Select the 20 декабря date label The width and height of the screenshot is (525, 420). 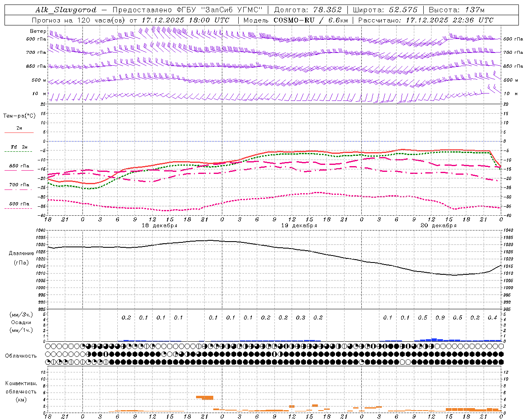click(x=438, y=226)
